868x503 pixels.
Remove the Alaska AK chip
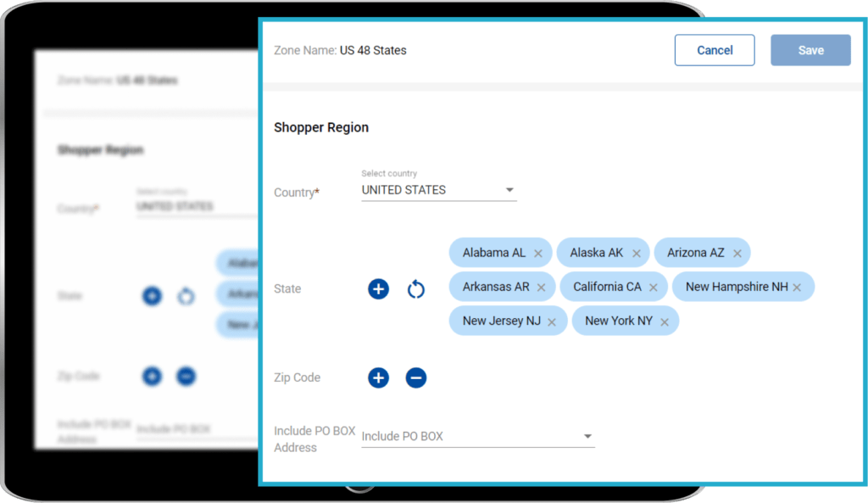tap(636, 254)
